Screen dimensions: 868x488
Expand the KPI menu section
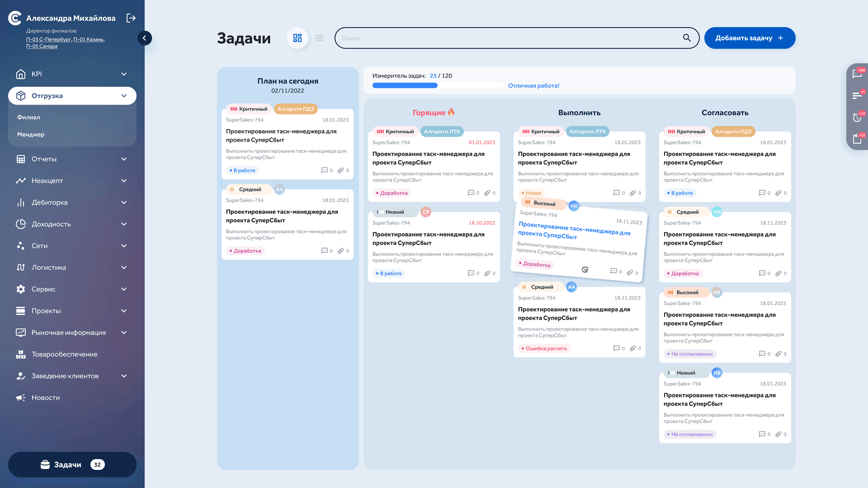pyautogui.click(x=124, y=74)
